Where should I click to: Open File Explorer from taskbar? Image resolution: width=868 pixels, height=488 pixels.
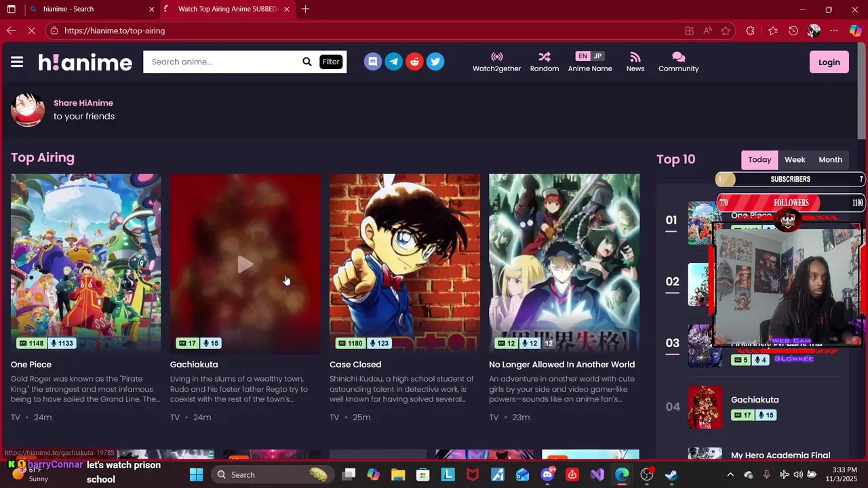(x=397, y=474)
